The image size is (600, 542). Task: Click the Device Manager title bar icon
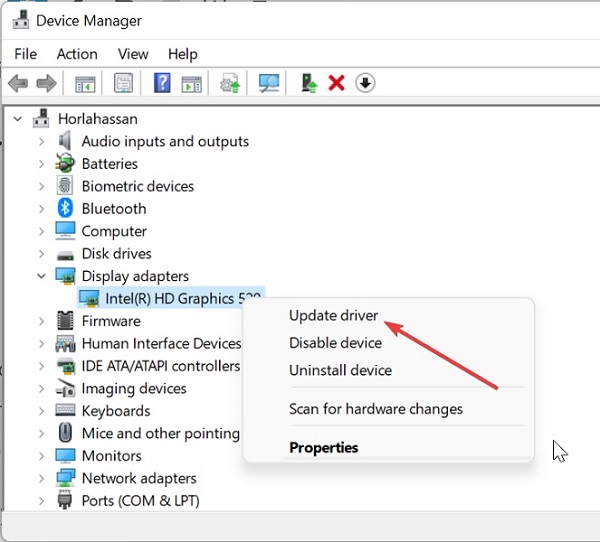pyautogui.click(x=21, y=20)
